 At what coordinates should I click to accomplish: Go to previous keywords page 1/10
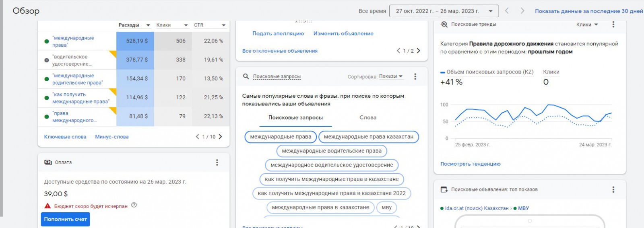[198, 137]
